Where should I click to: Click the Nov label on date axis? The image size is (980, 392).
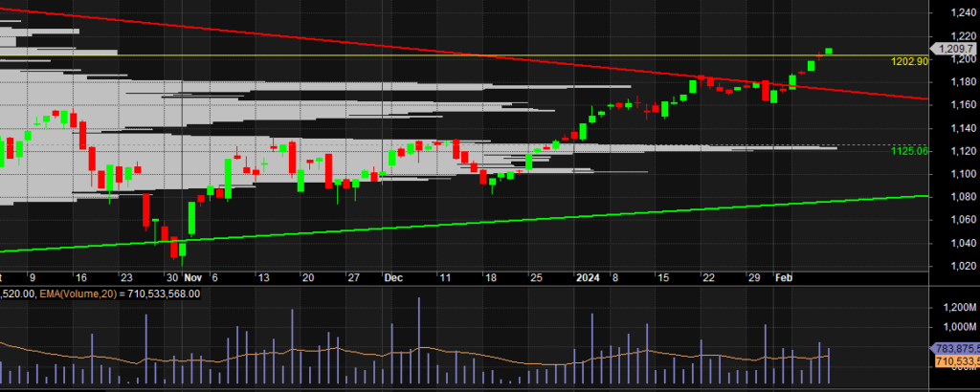point(192,277)
